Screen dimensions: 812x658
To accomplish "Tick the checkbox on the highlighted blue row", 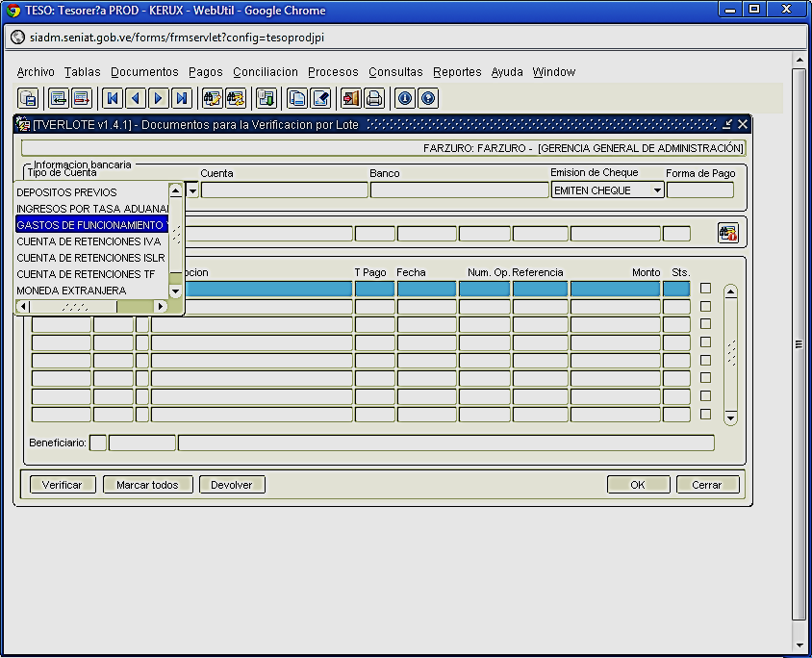I will (705, 289).
